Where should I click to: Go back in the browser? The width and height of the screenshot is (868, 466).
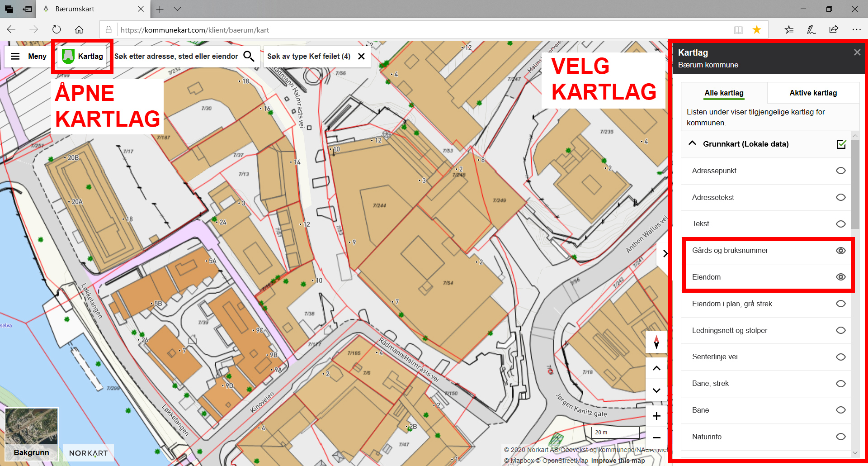tap(11, 30)
